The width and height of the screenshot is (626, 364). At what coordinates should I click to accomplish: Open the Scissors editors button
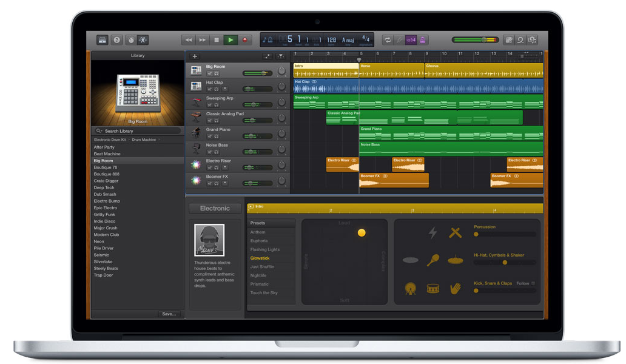click(143, 40)
